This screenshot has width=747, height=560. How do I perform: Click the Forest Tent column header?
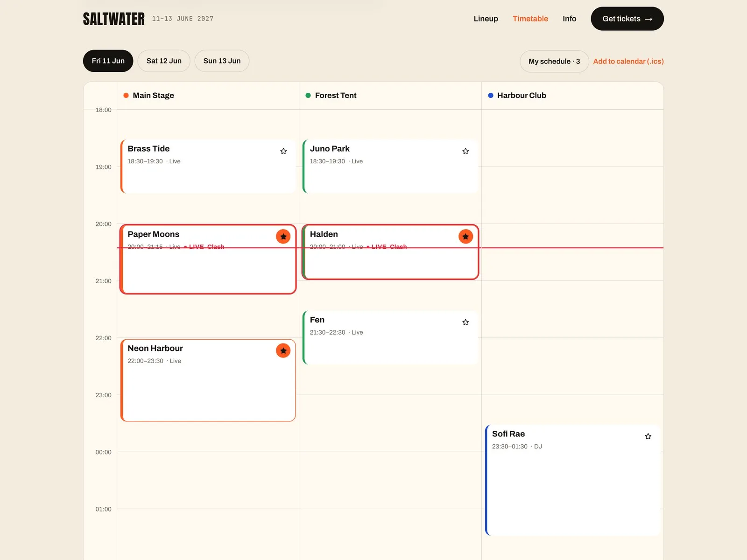390,96
